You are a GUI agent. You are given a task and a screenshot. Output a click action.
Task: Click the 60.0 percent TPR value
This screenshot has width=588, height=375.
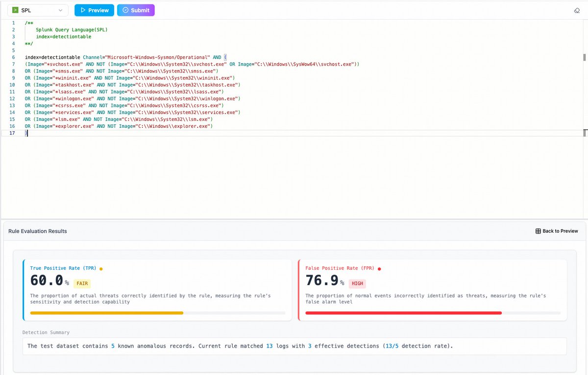click(49, 281)
